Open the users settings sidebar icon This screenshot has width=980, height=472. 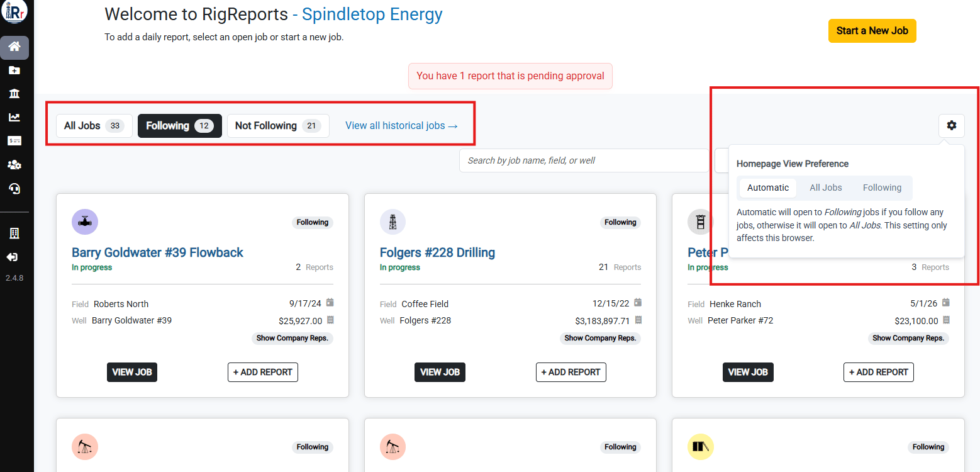tap(14, 165)
